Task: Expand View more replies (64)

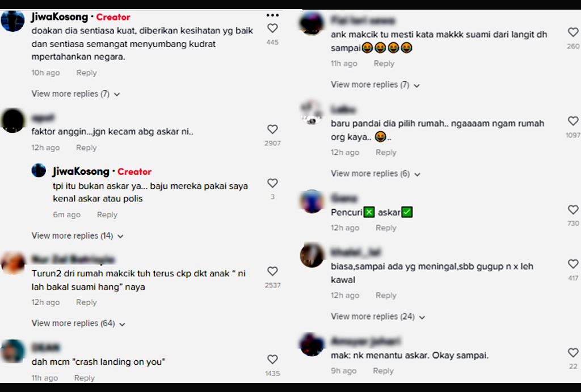Action: 78,323
